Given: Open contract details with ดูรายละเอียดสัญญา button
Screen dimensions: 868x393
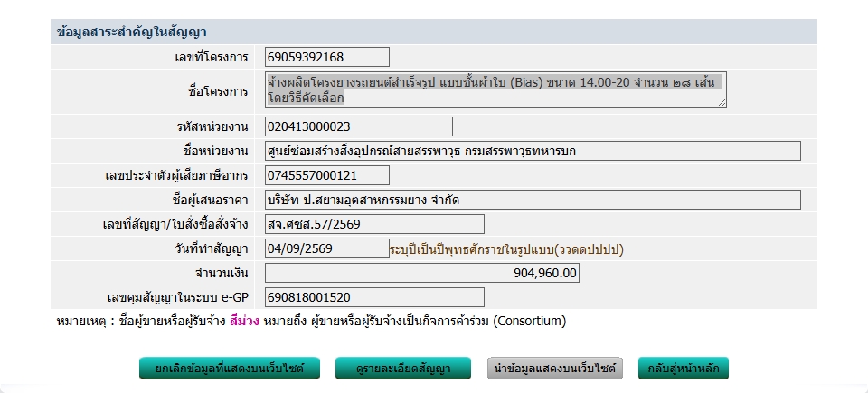Looking at the screenshot, I should click(x=403, y=369).
